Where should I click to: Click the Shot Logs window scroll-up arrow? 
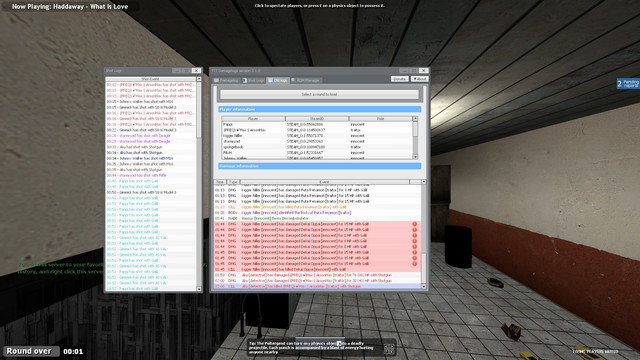coord(199,79)
